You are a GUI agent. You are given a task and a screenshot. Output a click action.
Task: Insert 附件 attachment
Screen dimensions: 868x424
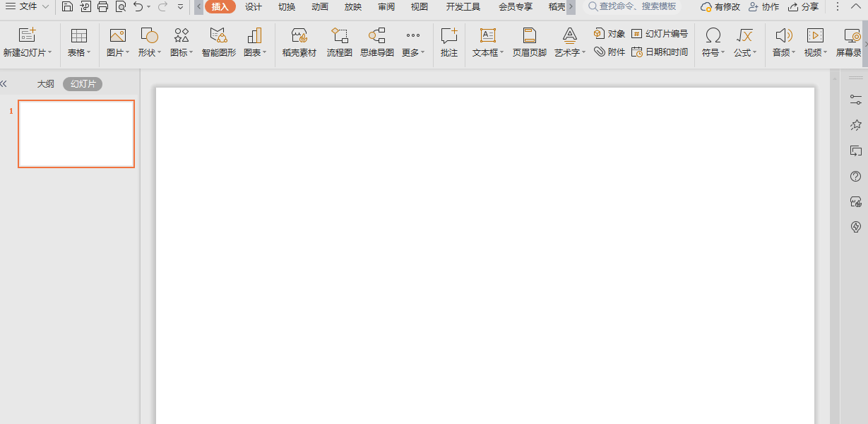point(610,52)
